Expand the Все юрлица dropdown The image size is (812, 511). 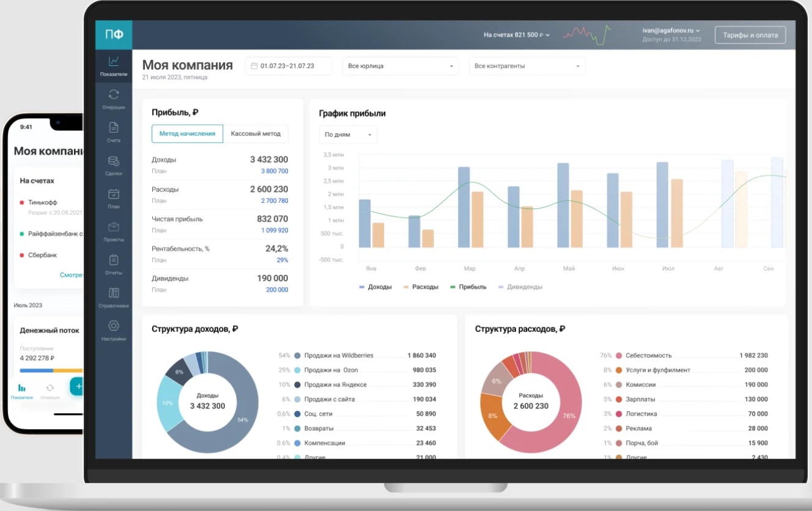[x=400, y=66]
